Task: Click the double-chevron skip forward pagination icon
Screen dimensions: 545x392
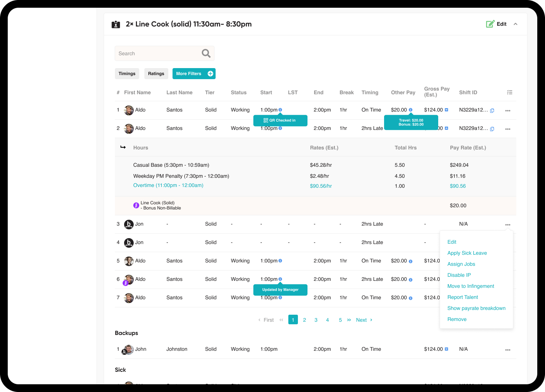Action: (349, 320)
